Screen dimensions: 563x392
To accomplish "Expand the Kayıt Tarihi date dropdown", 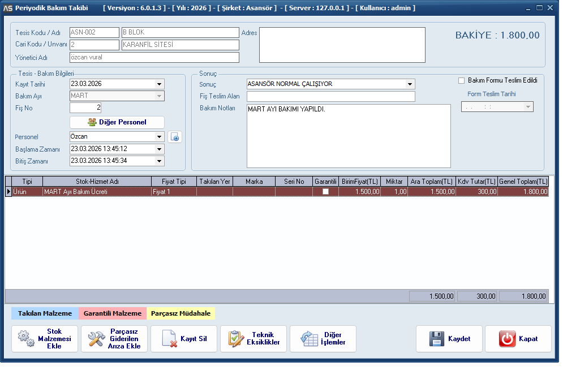I will click(159, 84).
